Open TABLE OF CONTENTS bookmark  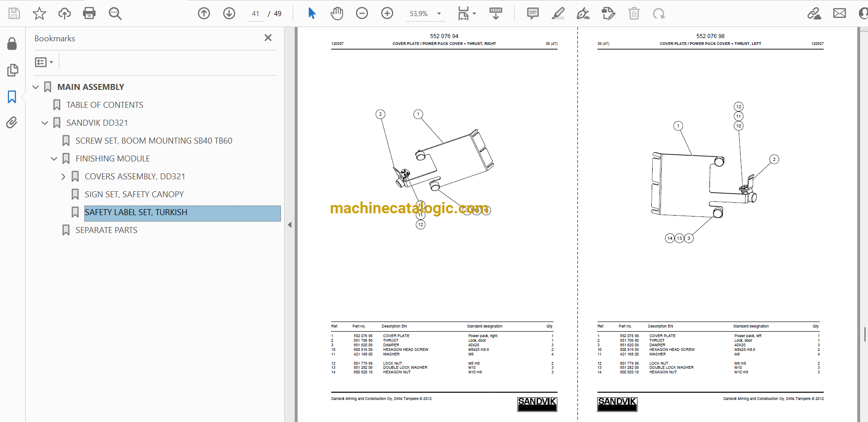(x=105, y=105)
